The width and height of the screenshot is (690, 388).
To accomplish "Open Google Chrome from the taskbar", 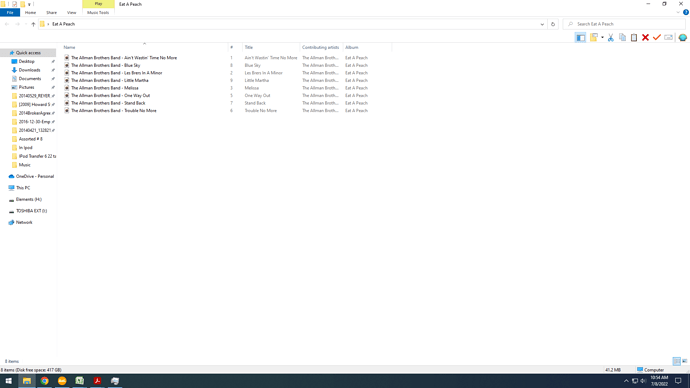I will point(44,381).
